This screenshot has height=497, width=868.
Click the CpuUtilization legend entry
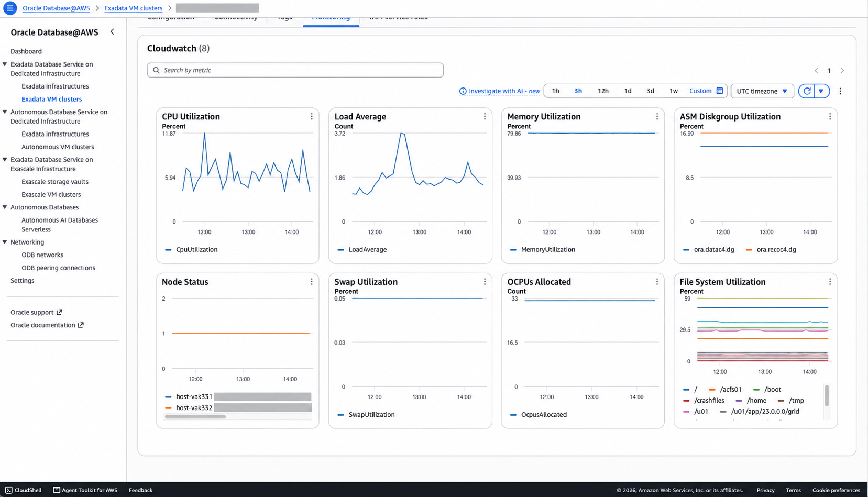point(191,250)
